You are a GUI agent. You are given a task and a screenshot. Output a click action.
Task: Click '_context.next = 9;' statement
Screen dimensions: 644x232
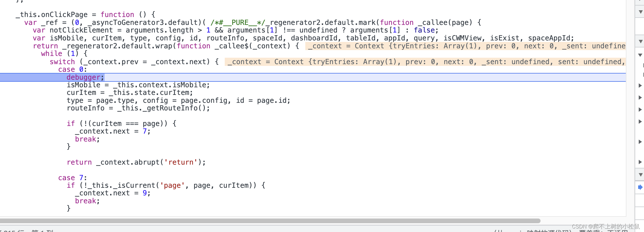[113, 193]
